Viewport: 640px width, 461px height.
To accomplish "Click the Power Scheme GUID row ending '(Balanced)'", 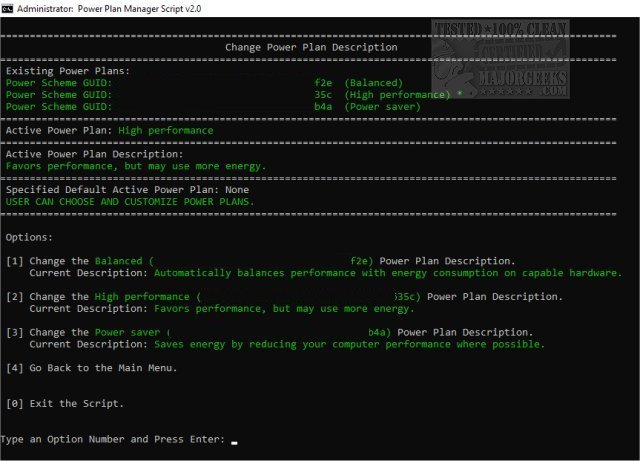I will click(x=204, y=83).
